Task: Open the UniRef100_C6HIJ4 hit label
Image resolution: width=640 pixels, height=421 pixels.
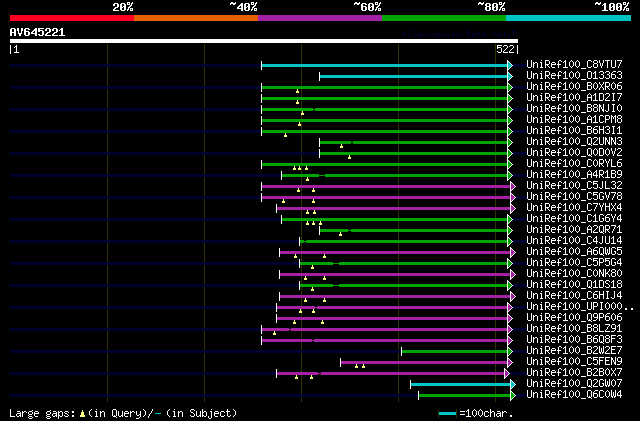Action: coord(574,296)
